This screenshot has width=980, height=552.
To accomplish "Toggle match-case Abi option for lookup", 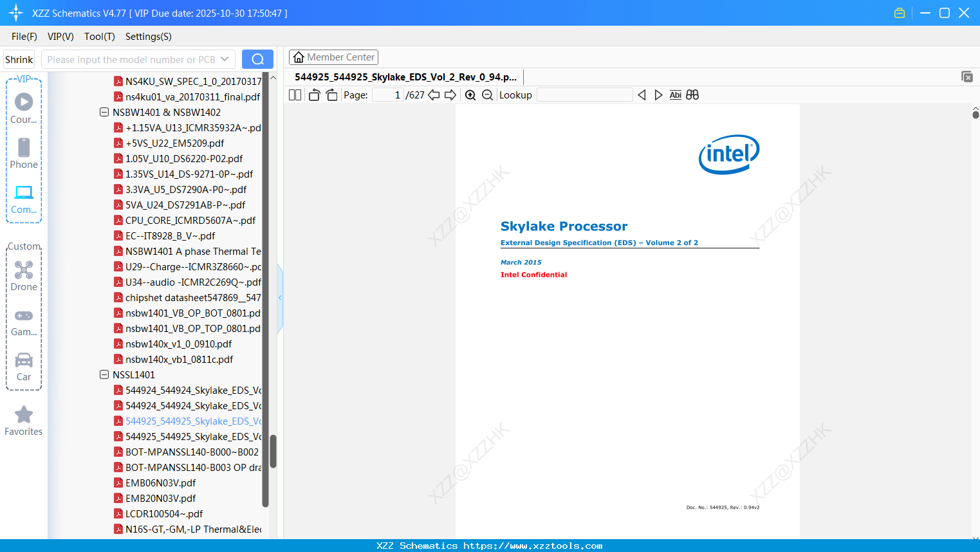I will tap(675, 95).
